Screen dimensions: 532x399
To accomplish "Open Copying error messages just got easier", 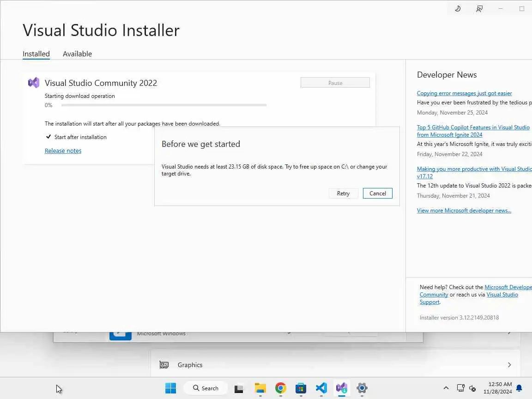I will click(464, 93).
